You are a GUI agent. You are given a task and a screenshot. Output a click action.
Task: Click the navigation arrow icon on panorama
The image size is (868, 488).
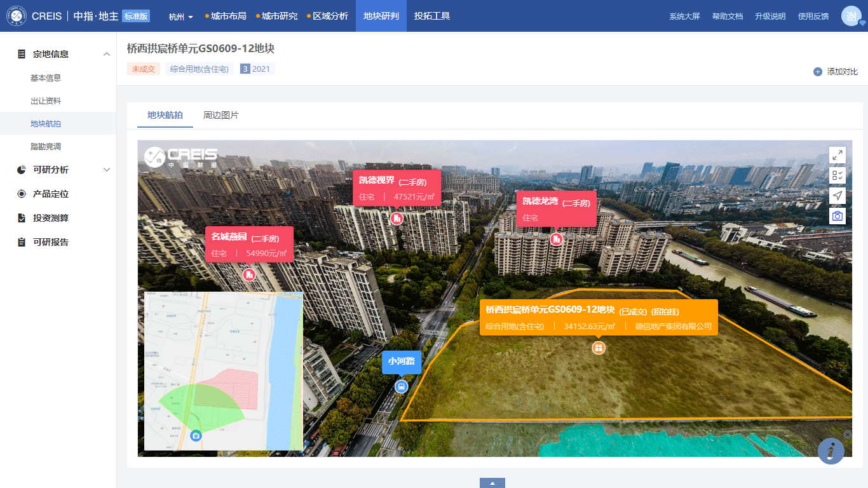(x=837, y=196)
